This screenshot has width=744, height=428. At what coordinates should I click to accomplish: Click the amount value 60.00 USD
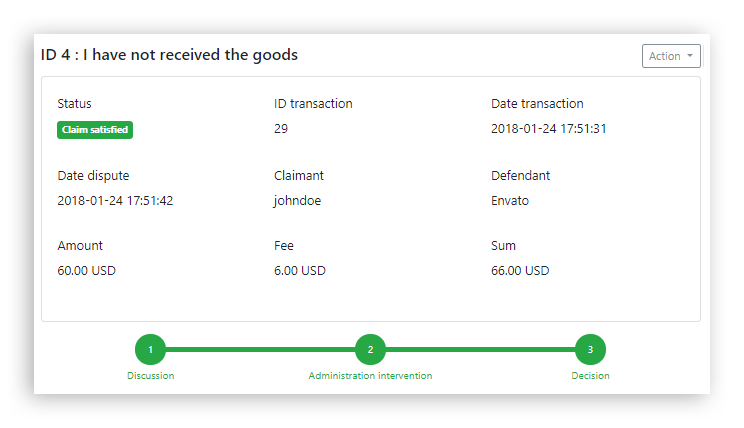pyautogui.click(x=87, y=270)
